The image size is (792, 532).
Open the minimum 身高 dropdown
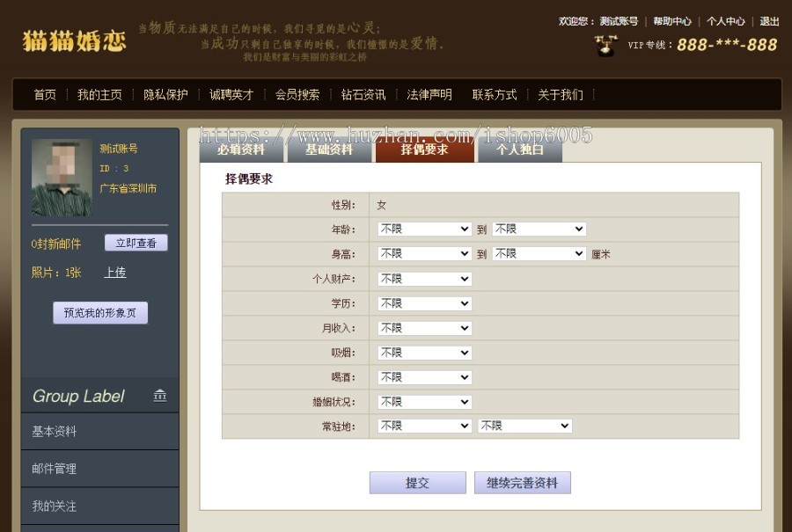tap(425, 253)
